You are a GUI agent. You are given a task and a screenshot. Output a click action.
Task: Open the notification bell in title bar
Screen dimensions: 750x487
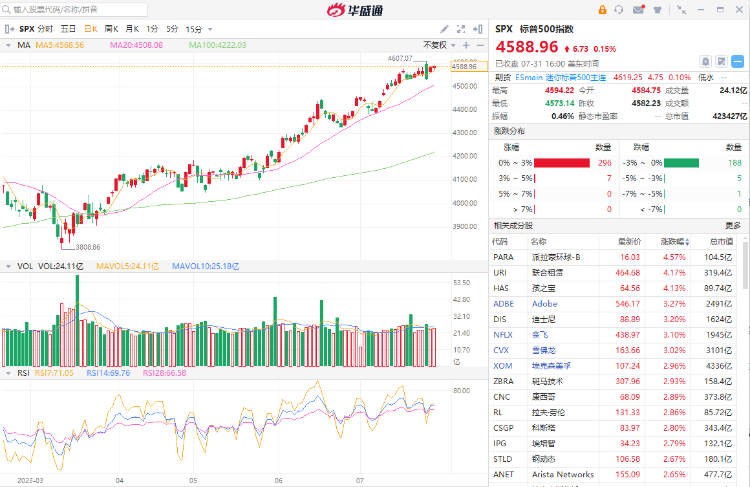pos(620,11)
